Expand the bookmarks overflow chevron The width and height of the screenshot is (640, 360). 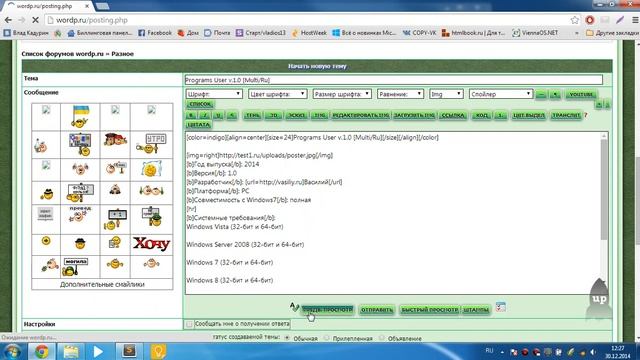pos(577,33)
